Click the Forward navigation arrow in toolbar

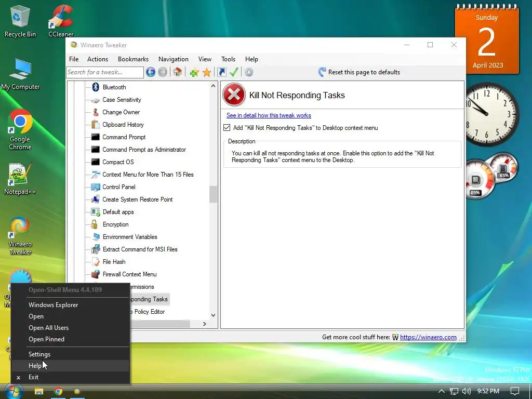[163, 72]
